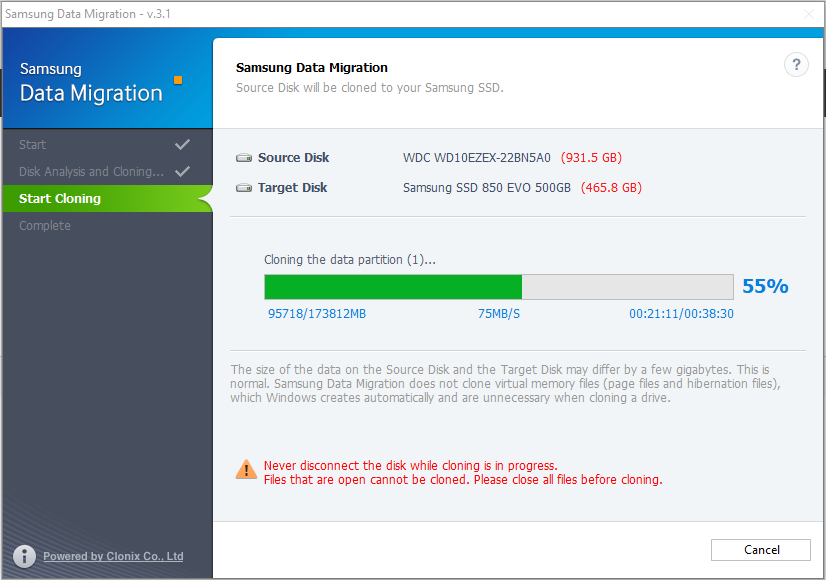Click the 55% progress percentage
This screenshot has width=826, height=580.
pyautogui.click(x=765, y=286)
